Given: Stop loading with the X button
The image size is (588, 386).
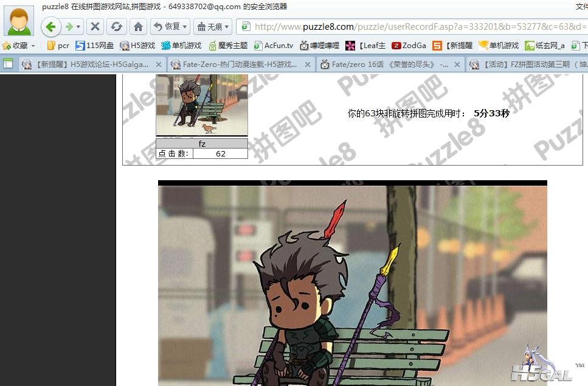Looking at the screenshot, I should coord(95,27).
